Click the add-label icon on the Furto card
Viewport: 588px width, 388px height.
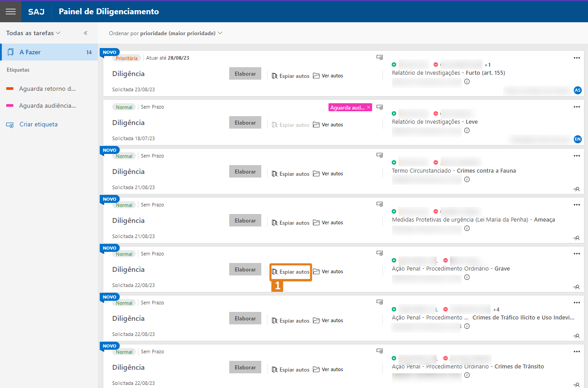tap(380, 57)
